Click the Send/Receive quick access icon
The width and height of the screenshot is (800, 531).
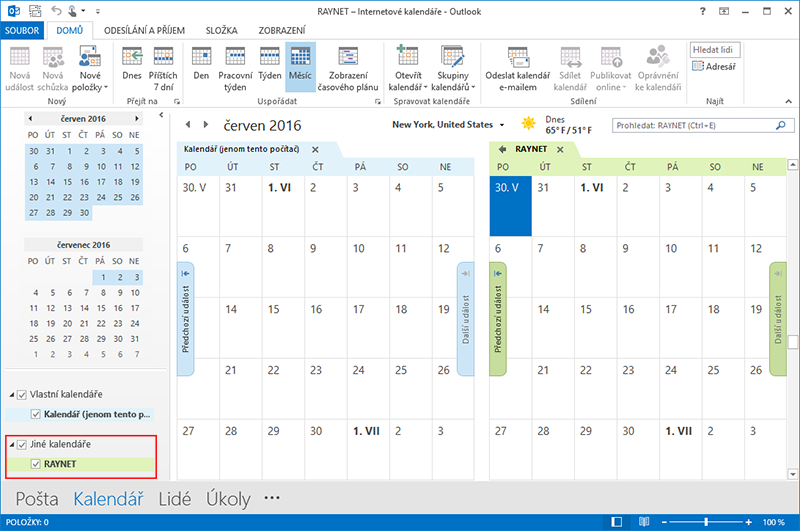click(35, 10)
